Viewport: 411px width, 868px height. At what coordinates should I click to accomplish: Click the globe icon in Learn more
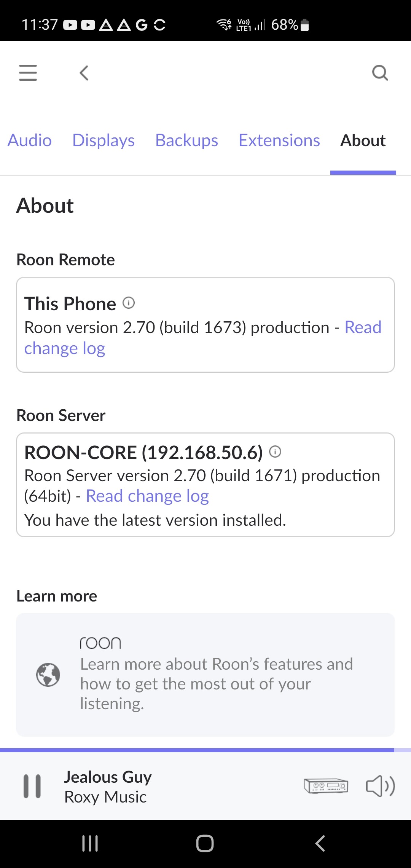[48, 675]
